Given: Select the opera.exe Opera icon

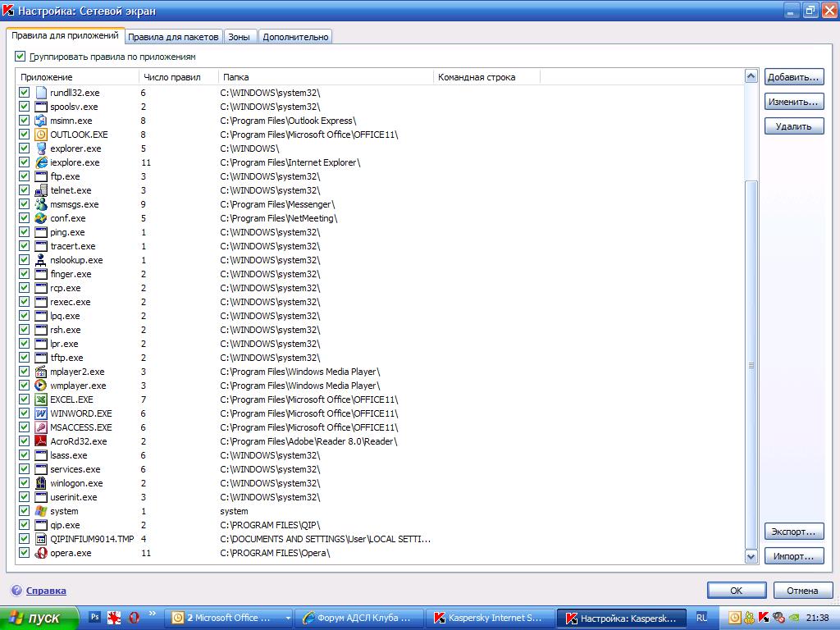Looking at the screenshot, I should coord(41,553).
